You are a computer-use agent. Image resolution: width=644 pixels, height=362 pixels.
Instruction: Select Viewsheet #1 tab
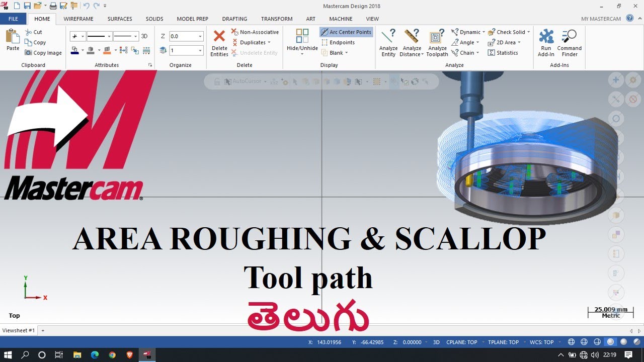(x=19, y=330)
